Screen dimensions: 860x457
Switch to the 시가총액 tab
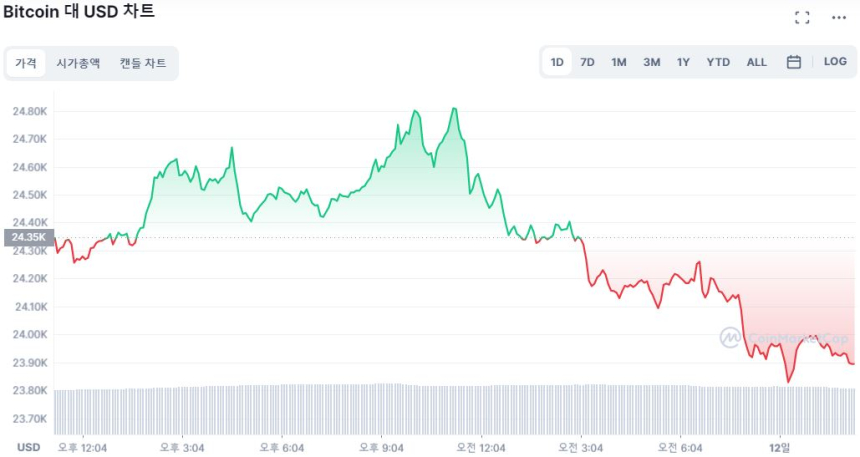pyautogui.click(x=78, y=63)
